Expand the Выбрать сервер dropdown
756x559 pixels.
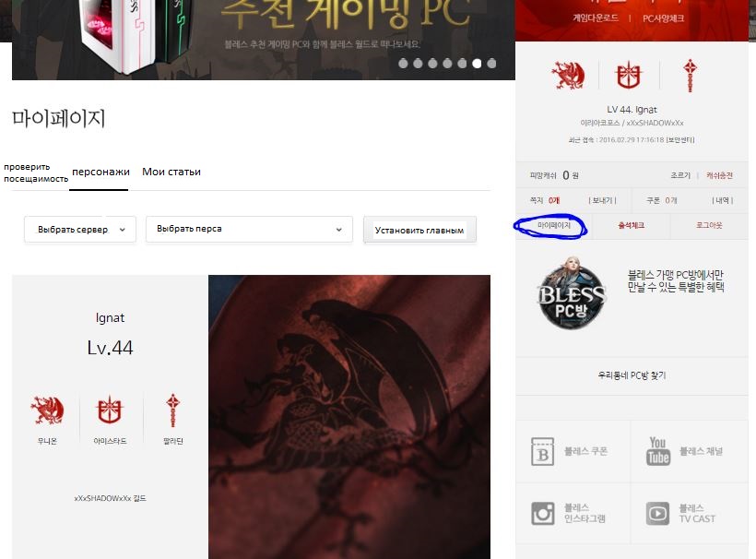pyautogui.click(x=80, y=230)
